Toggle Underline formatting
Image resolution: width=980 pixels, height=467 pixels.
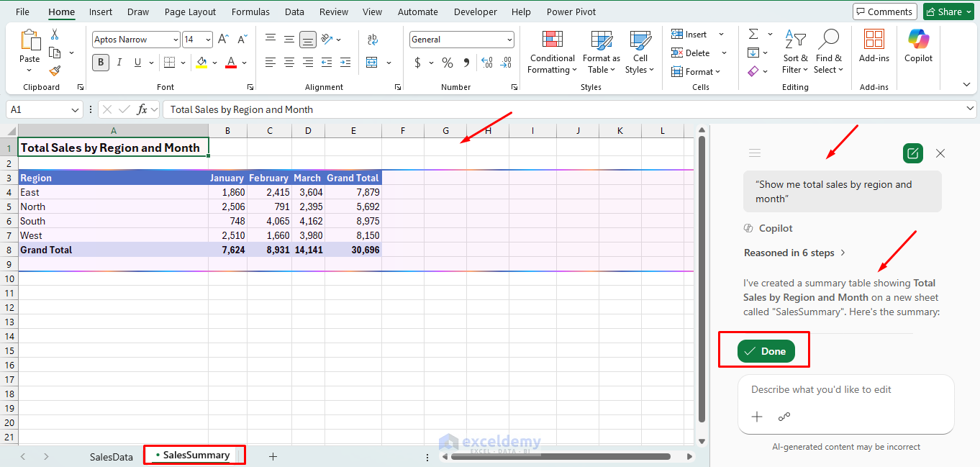(x=138, y=63)
